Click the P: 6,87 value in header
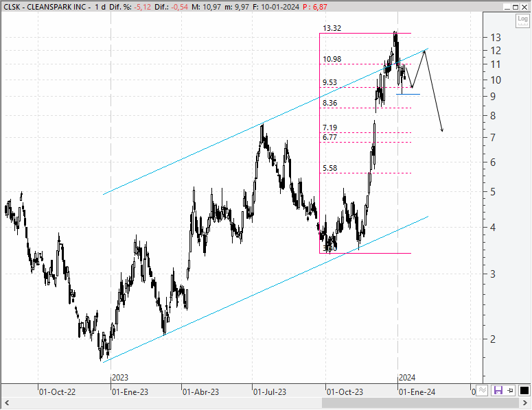Image resolution: width=532 pixels, height=410 pixels. click(315, 7)
